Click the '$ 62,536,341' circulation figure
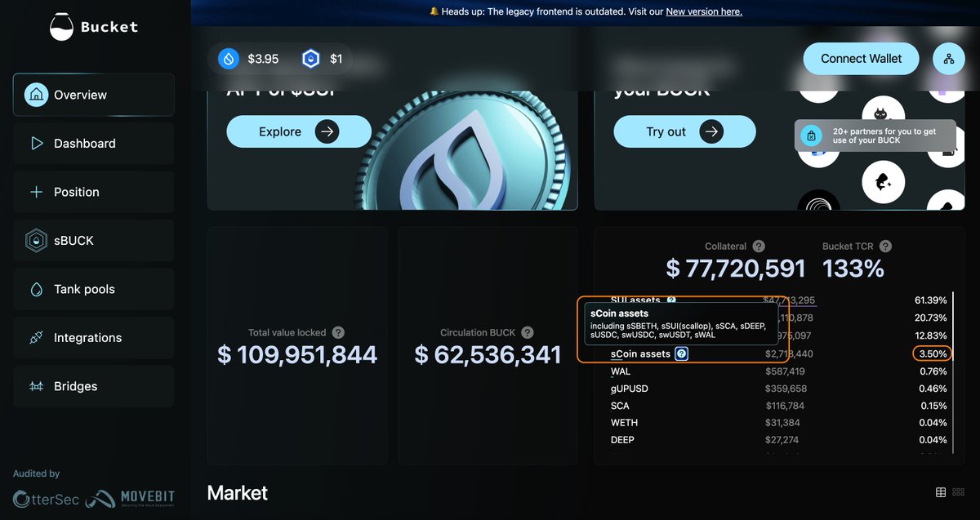 coord(488,354)
